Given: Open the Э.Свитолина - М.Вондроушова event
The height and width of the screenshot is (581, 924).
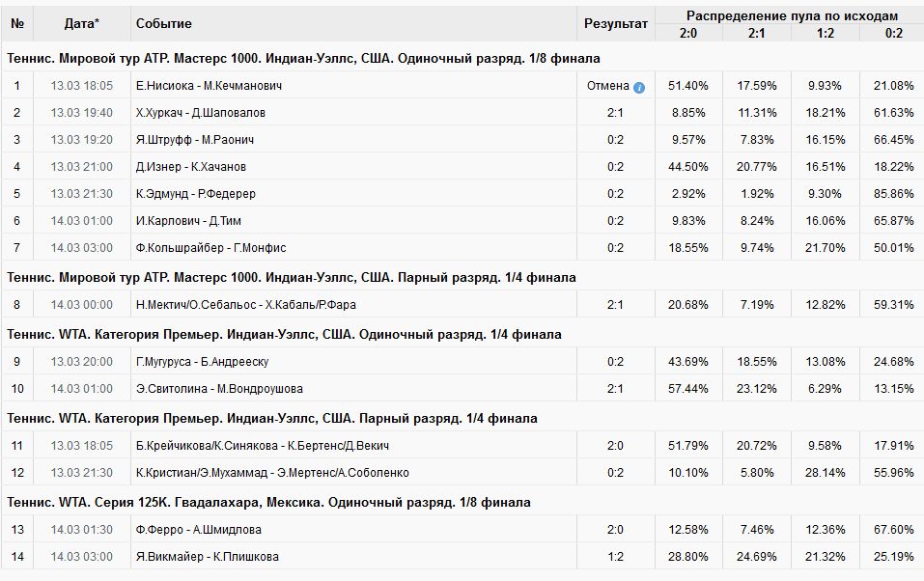Looking at the screenshot, I should [x=219, y=389].
